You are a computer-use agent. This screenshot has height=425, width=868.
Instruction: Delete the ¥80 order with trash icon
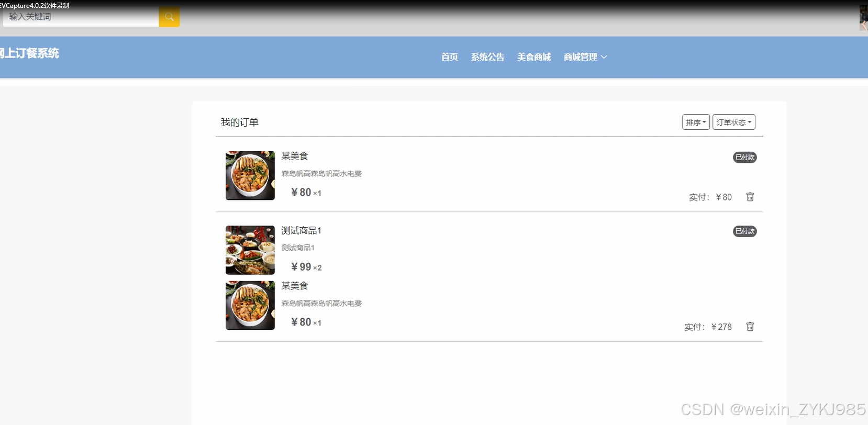[750, 197]
